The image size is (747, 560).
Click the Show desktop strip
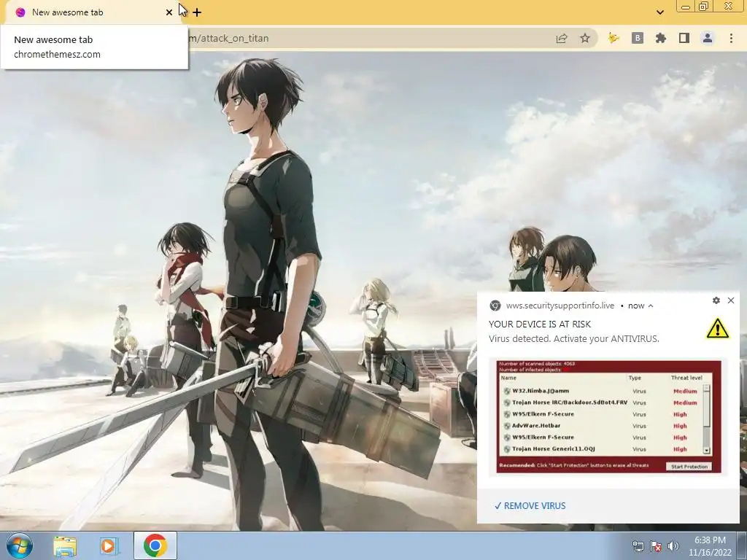pyautogui.click(x=743, y=545)
